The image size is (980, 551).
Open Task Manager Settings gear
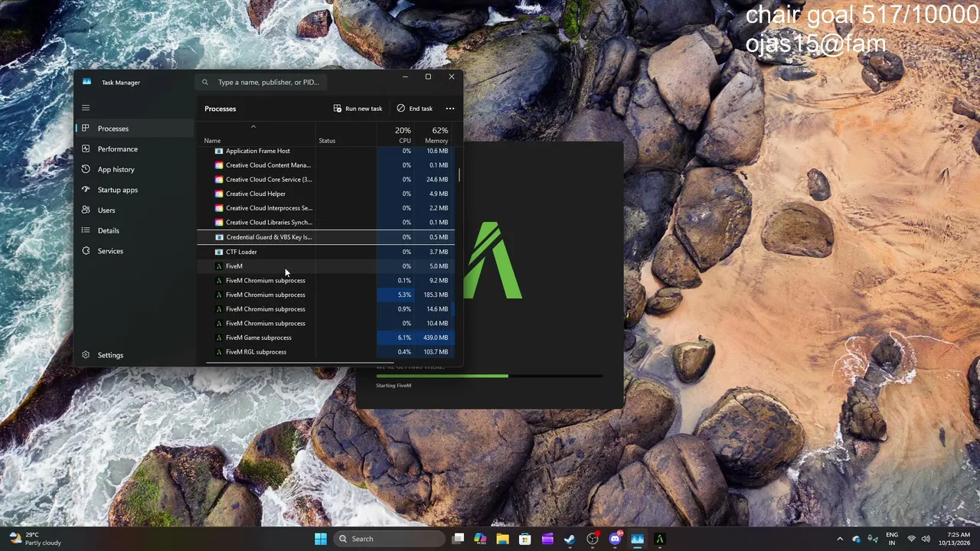[x=86, y=355]
